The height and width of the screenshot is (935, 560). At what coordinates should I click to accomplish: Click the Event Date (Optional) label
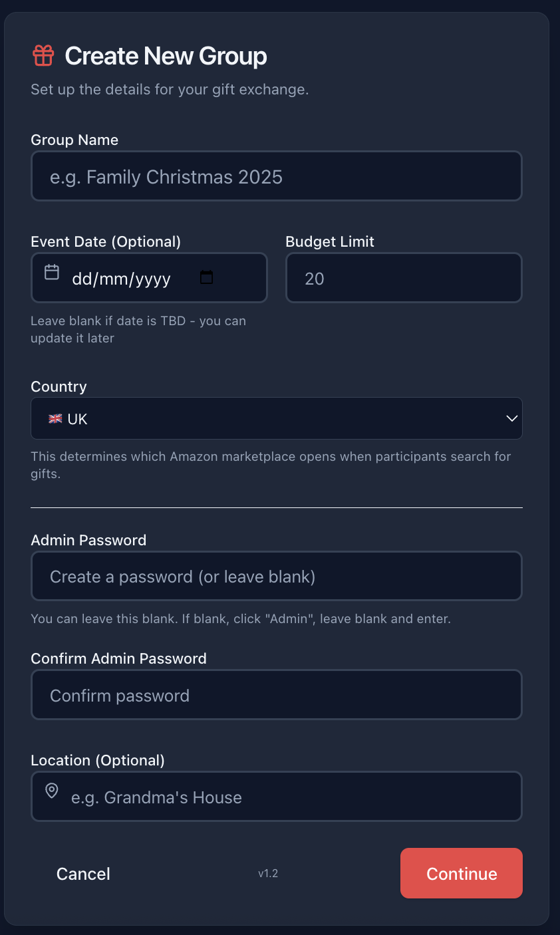pos(106,241)
